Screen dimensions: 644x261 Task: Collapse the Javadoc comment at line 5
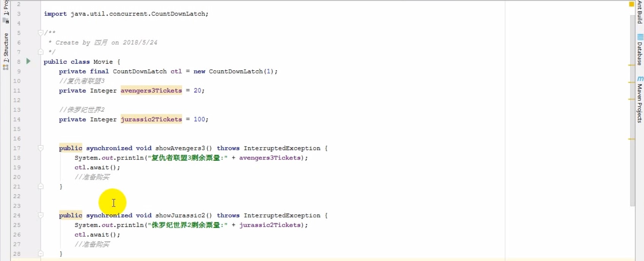pos(41,33)
